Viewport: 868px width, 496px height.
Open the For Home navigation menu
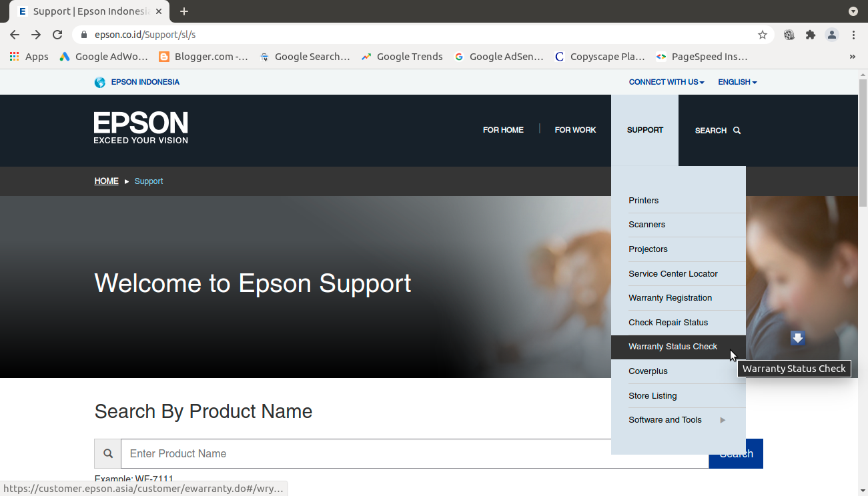(503, 130)
